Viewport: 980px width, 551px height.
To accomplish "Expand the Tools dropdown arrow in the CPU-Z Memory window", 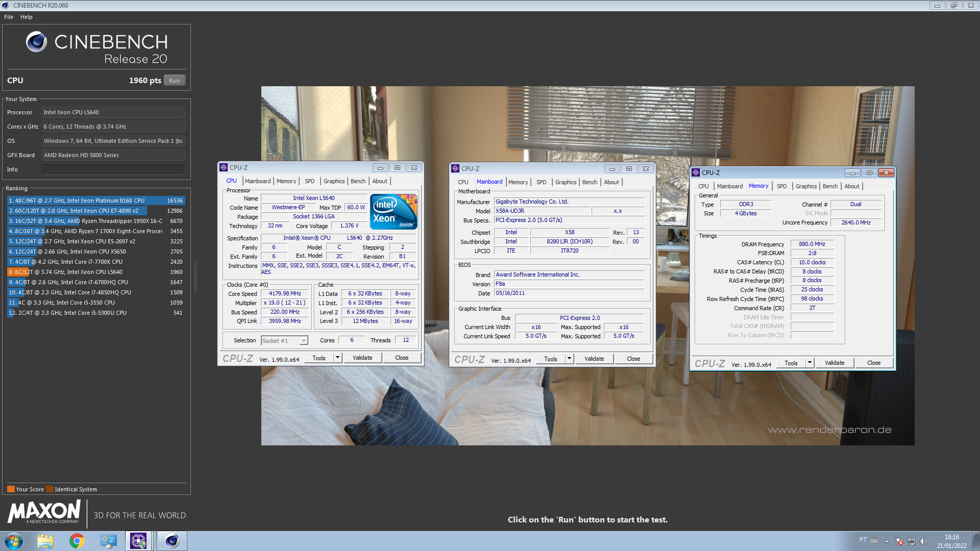I will click(x=810, y=363).
